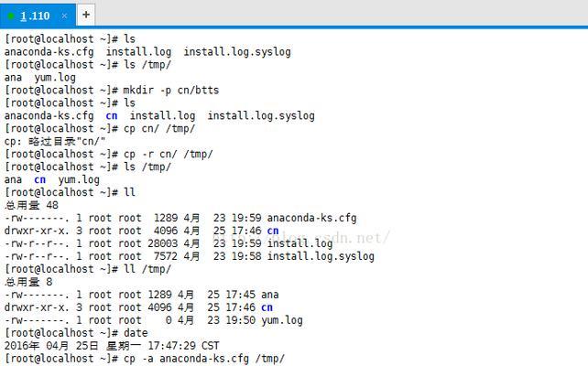Click the cn entry in /tmp listing
Image resolution: width=588 pixels, height=366 pixels.
coord(39,180)
